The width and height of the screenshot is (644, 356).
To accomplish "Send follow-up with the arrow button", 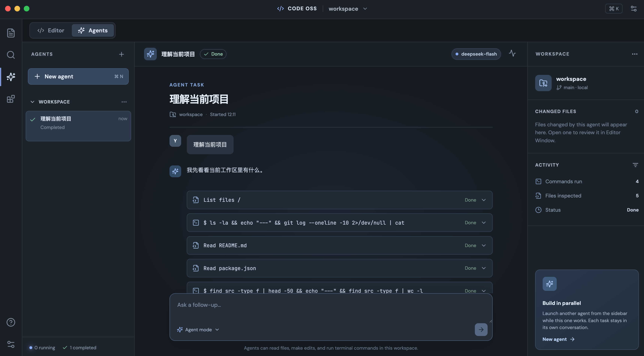I will (481, 330).
